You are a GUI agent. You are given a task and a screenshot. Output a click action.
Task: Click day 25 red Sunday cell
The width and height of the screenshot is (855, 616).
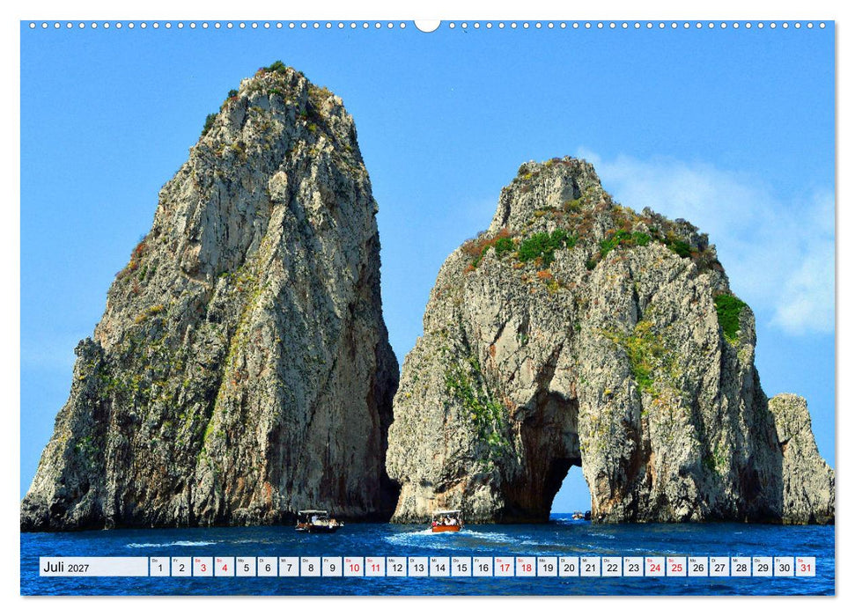click(x=677, y=567)
